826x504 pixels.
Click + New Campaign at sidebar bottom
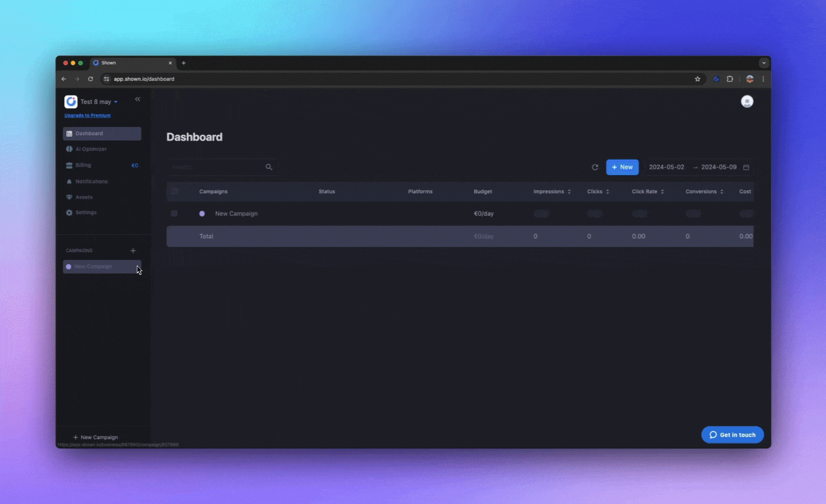pos(96,437)
